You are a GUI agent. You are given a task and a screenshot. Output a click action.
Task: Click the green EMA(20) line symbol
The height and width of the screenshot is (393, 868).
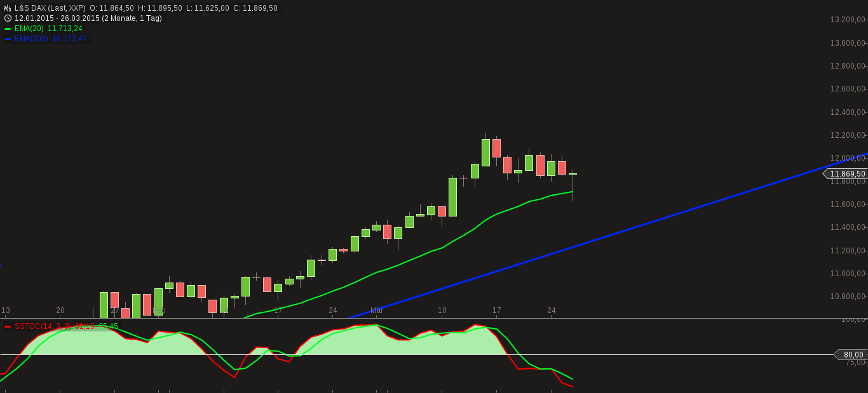pos(9,28)
